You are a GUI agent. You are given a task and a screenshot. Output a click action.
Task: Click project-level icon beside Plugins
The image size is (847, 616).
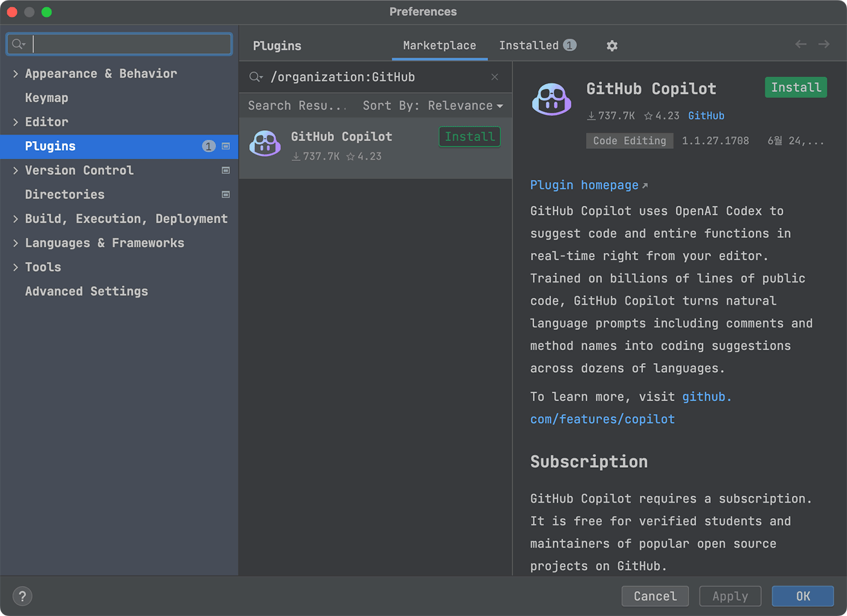point(226,146)
